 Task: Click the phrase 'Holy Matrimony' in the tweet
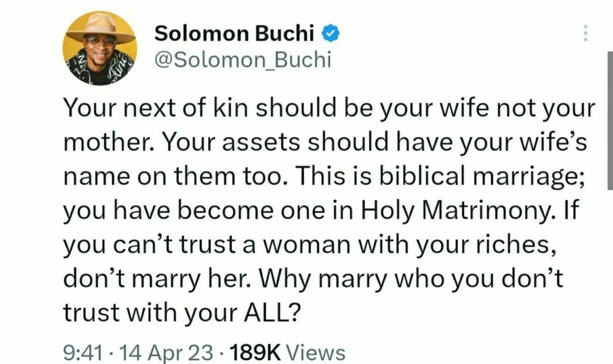click(x=456, y=211)
